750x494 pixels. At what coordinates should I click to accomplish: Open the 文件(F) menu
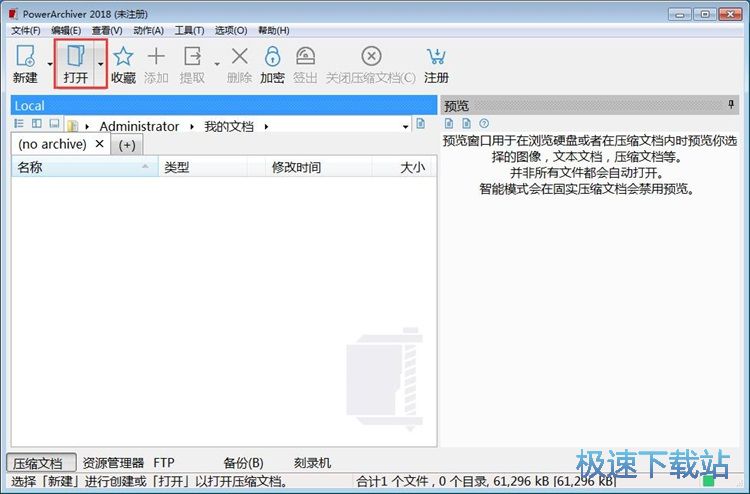pyautogui.click(x=26, y=31)
